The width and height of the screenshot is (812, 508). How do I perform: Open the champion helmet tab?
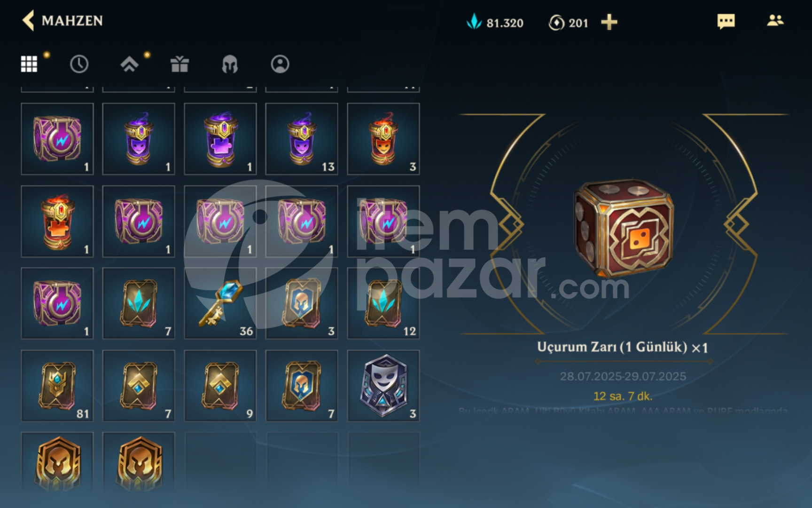[x=230, y=64]
